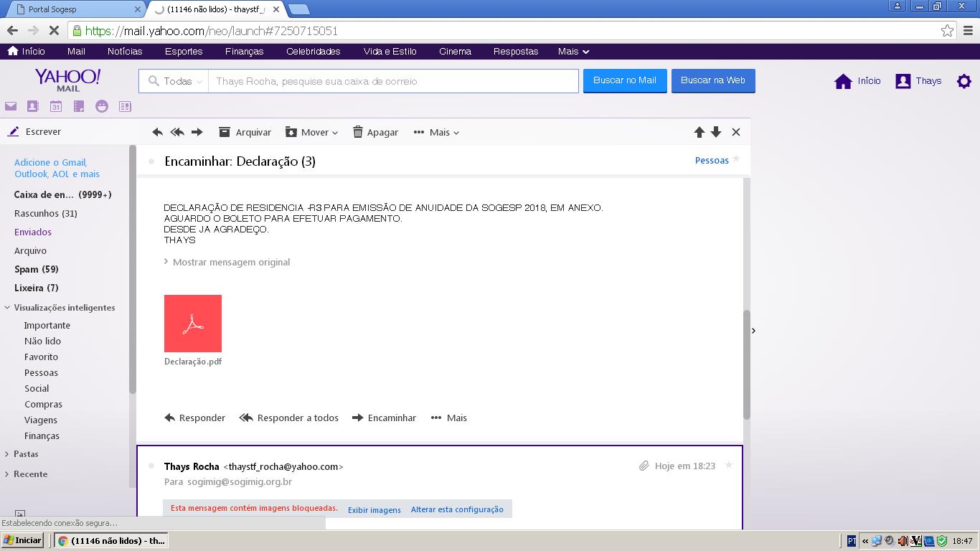Open the Declaração.pdf attachment thumbnail
This screenshot has height=551, width=980.
[193, 324]
